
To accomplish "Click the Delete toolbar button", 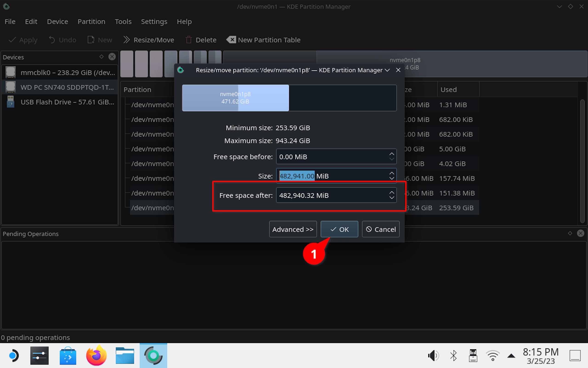I will tap(201, 40).
